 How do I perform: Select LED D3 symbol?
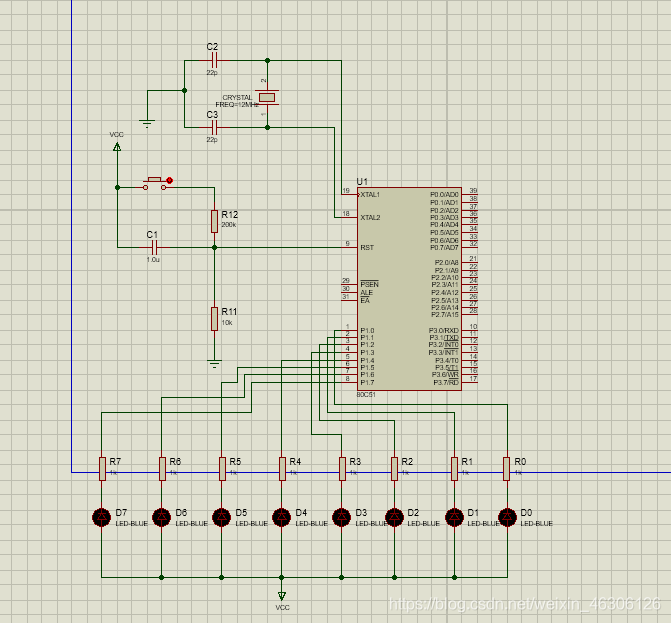coord(341,517)
